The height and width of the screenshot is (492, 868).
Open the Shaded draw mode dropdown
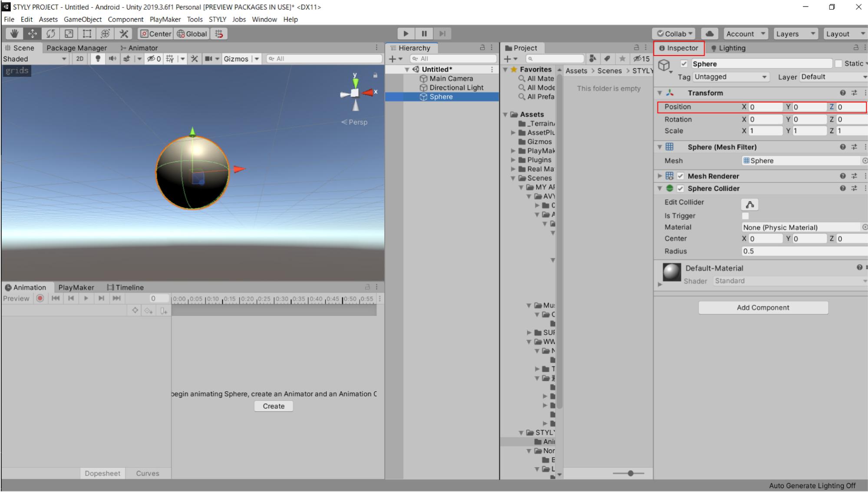tap(35, 59)
